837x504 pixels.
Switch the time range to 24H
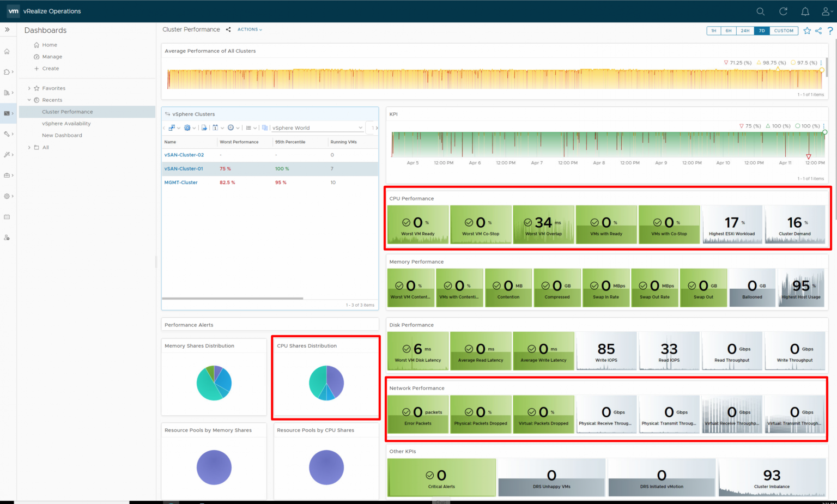[745, 31]
